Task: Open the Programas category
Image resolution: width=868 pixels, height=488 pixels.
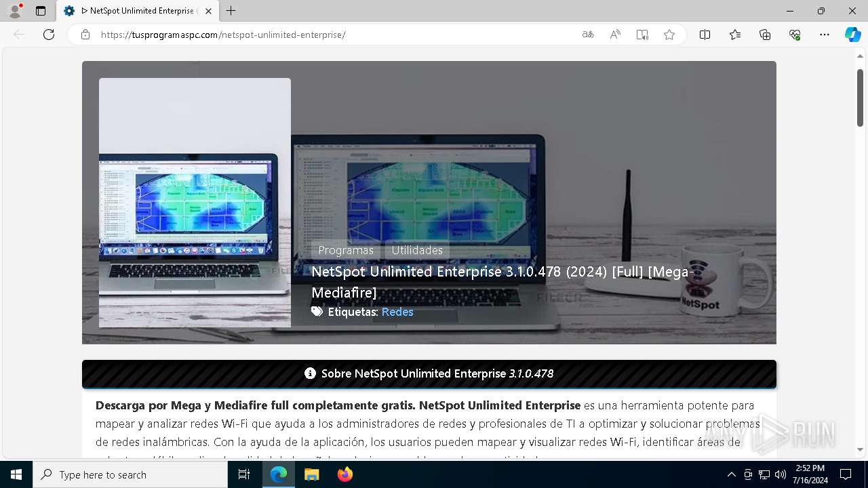Action: (x=346, y=250)
